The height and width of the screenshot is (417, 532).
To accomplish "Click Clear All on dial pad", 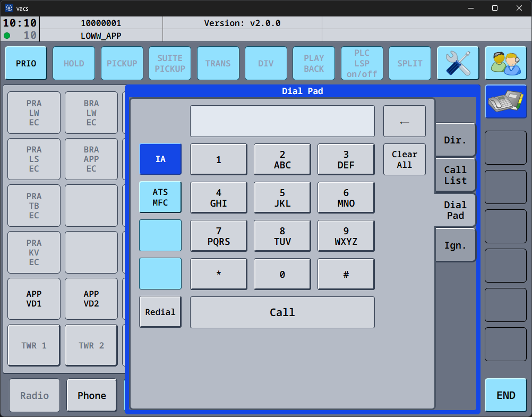I will click(x=405, y=159).
